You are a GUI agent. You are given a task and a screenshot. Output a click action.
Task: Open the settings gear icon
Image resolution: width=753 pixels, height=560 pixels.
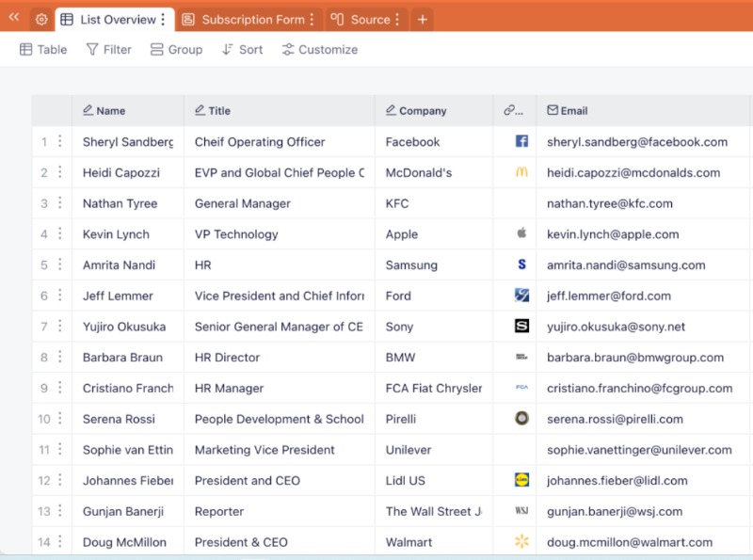click(41, 20)
